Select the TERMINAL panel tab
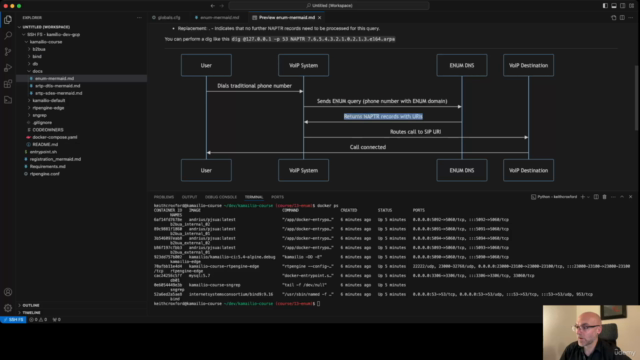640x360 pixels. click(254, 197)
